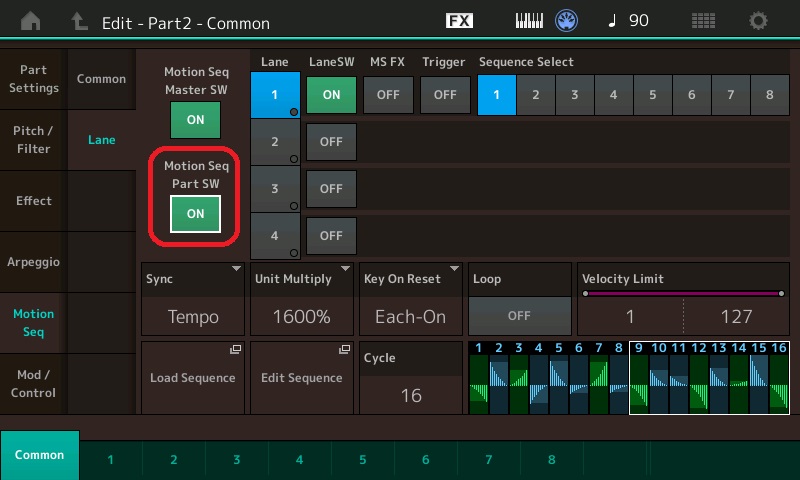Open the Mod / Control tab
Viewport: 800px width, 480px height.
click(33, 383)
